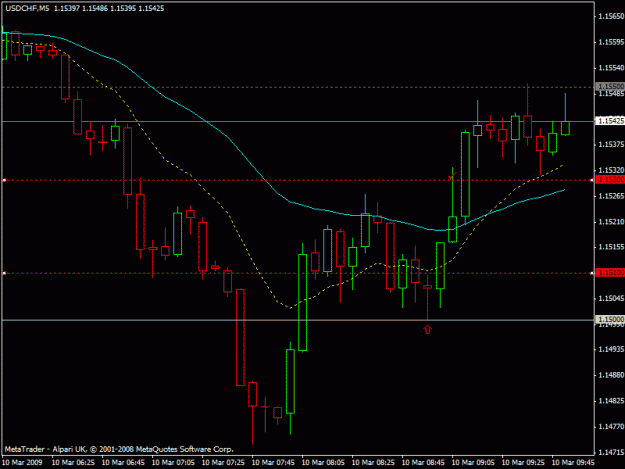
Task: Click the red check mark near the 1.15300 line
Action: 452,176
